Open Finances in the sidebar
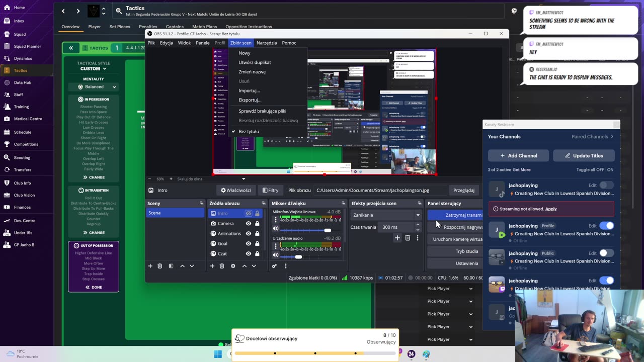644x362 pixels. pyautogui.click(x=22, y=207)
